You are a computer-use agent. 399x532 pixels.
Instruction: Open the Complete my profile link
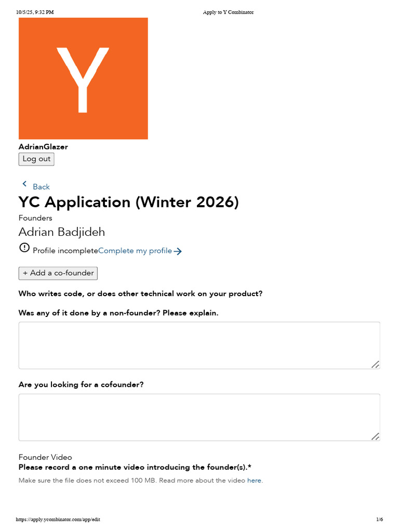(x=135, y=251)
